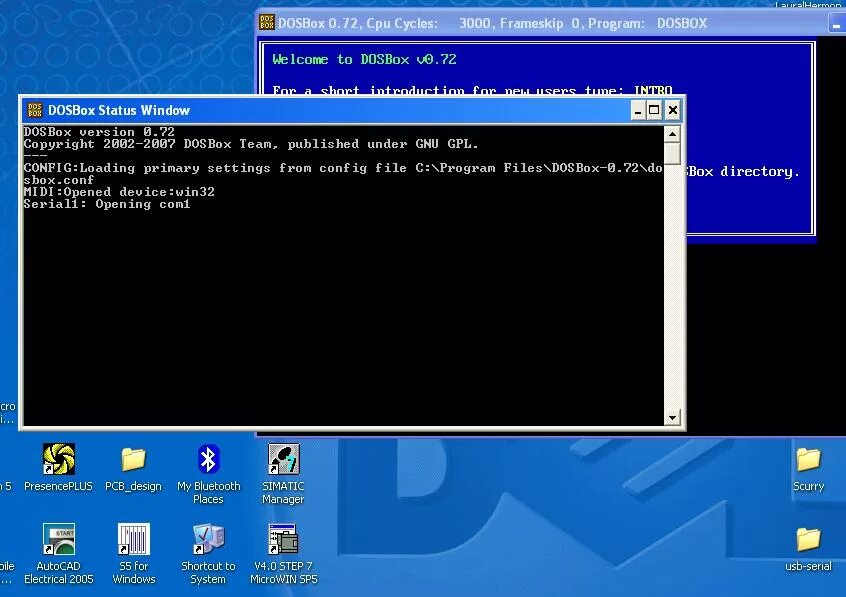Click DOSBox Status Window title icon

pyautogui.click(x=35, y=110)
